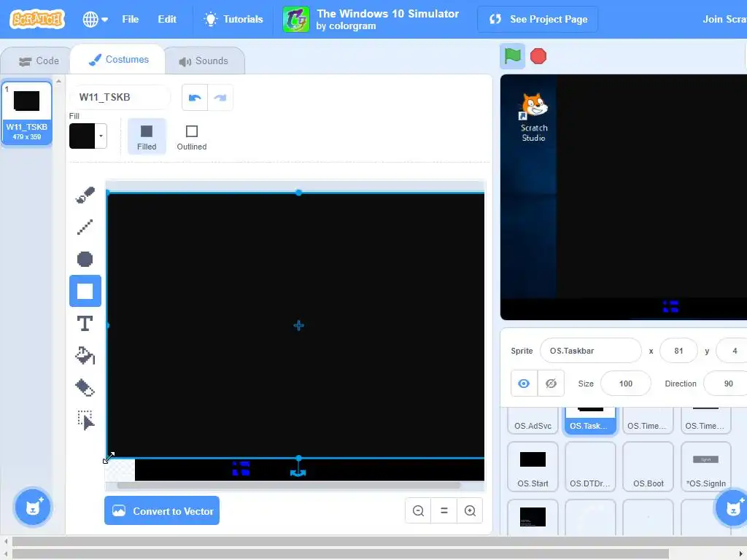747x560 pixels.
Task: Click the Undo arrow
Action: click(195, 98)
